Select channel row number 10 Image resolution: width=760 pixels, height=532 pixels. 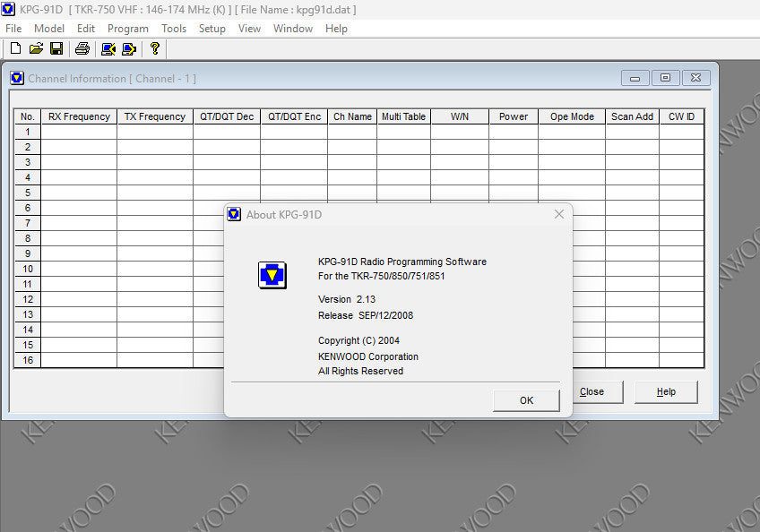pos(28,269)
